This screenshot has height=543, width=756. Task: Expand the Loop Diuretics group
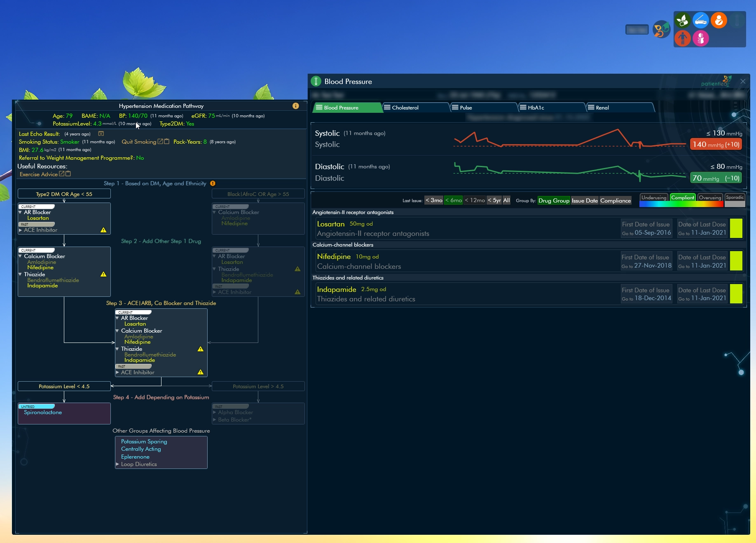117,464
